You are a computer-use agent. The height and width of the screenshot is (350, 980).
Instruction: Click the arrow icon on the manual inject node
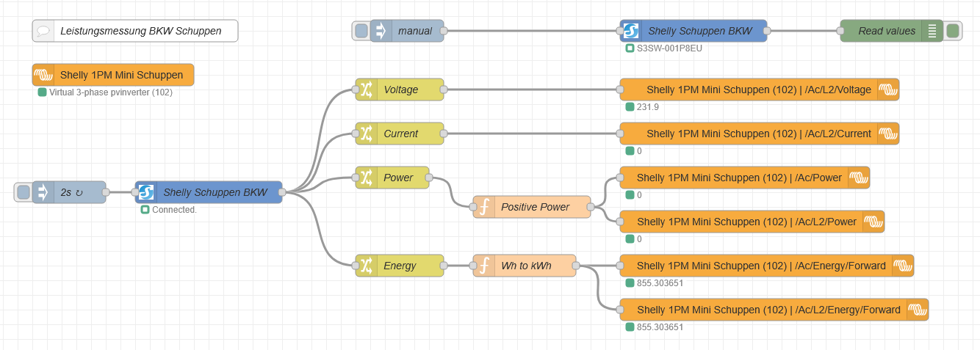(x=381, y=31)
